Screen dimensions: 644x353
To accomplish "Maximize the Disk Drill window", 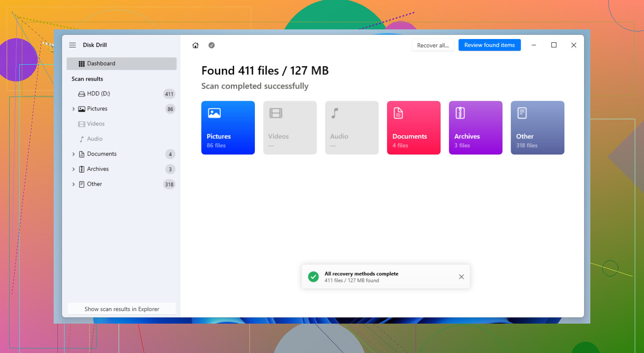I will 554,45.
